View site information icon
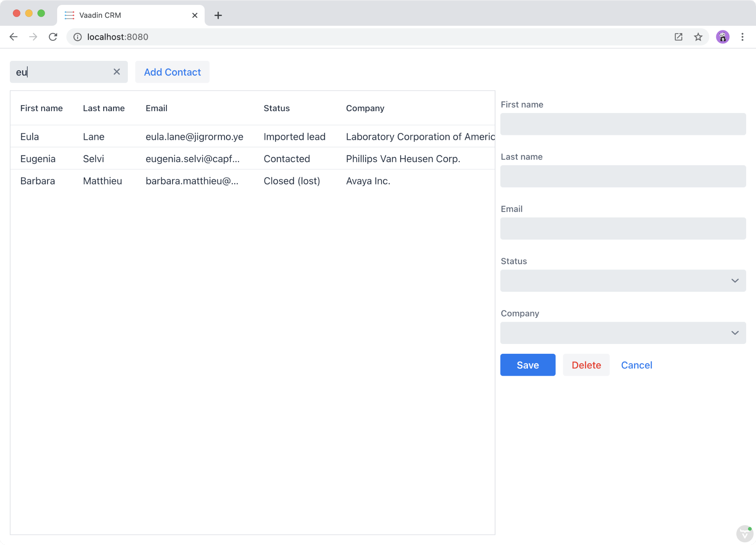Viewport: 756px width, 545px height. (x=78, y=37)
